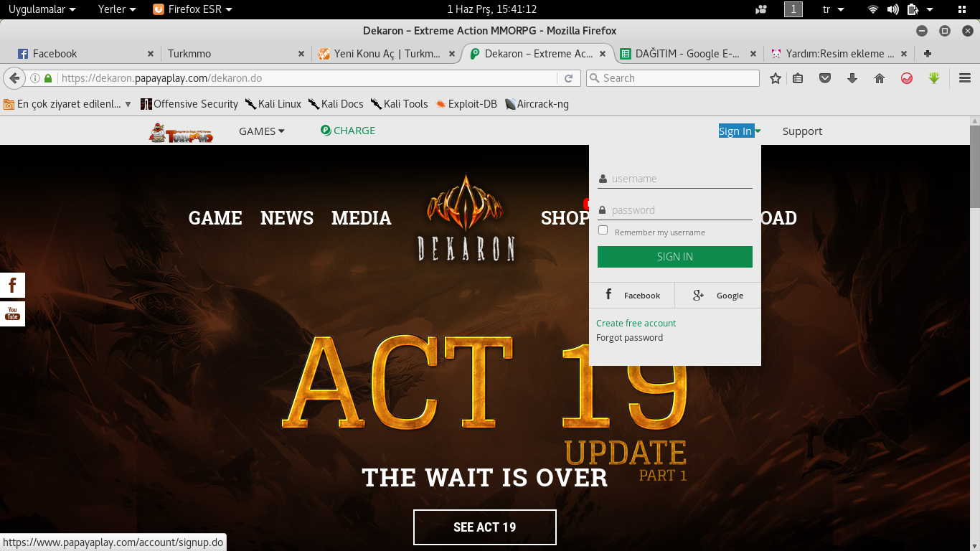Reload the page with the refresh icon
Viewport: 980px width, 551px height.
(568, 78)
